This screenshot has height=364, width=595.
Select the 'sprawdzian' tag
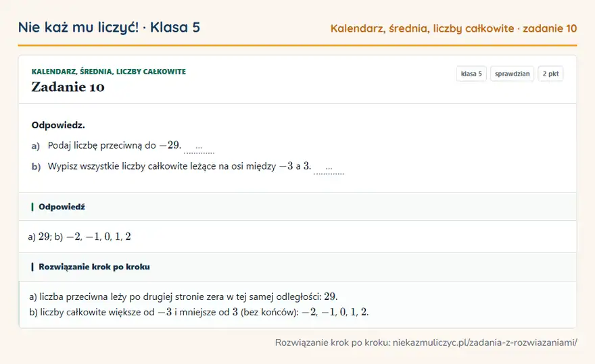(512, 74)
